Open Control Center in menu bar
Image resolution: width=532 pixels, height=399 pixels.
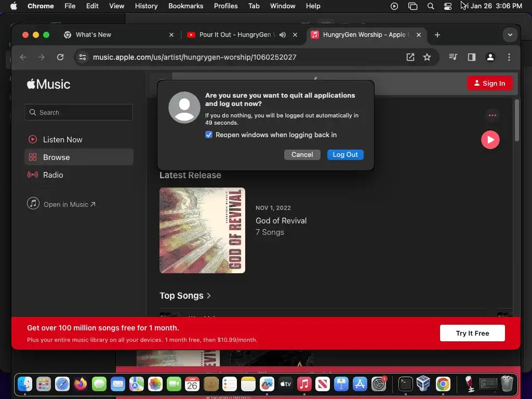click(x=448, y=6)
